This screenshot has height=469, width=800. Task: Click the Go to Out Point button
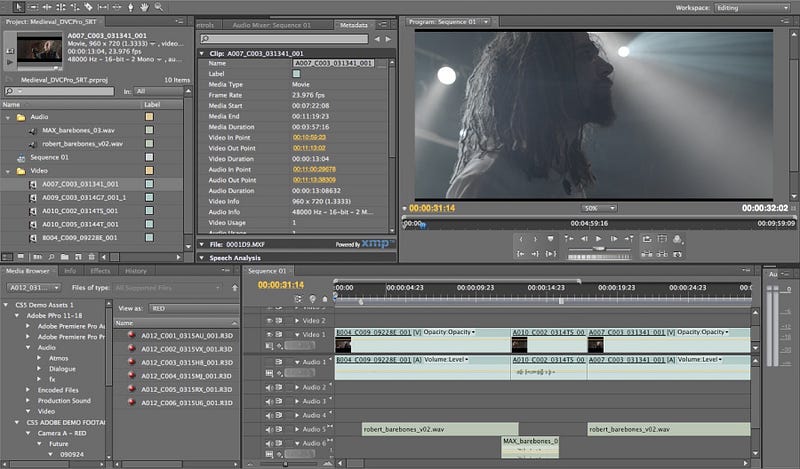(535, 254)
